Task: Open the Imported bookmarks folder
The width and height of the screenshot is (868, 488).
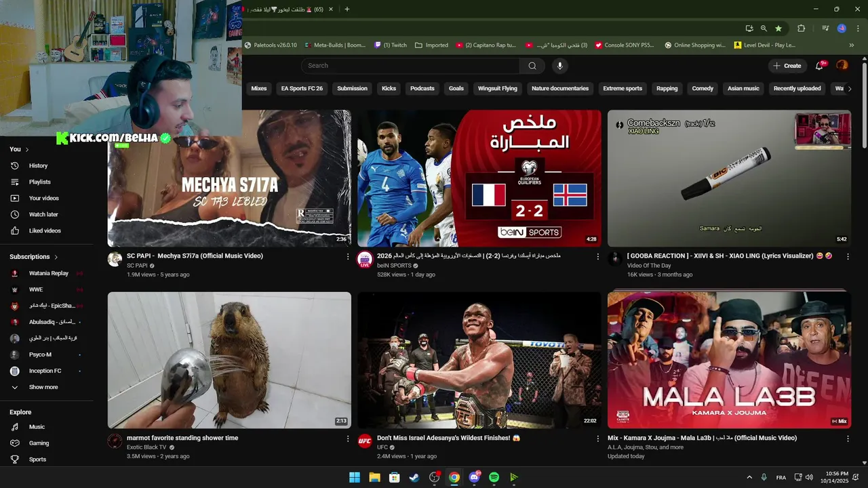Action: point(431,45)
